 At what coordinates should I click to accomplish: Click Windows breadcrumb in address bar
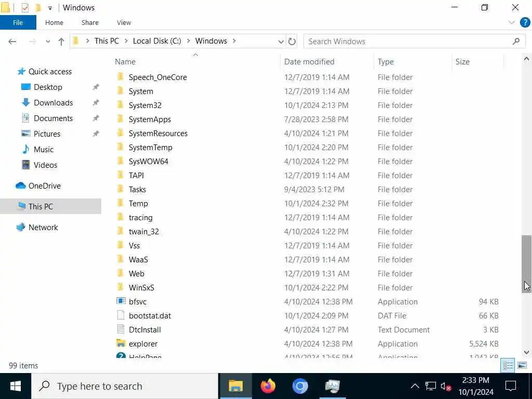[211, 41]
